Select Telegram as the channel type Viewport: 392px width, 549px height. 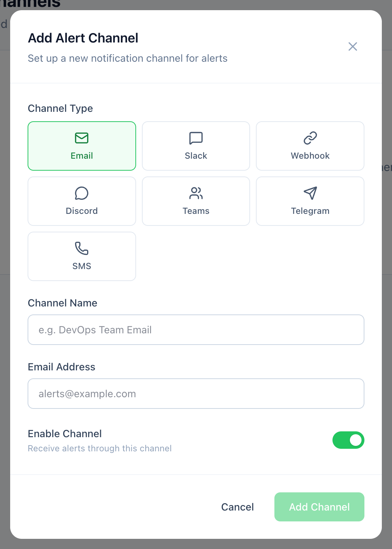pyautogui.click(x=310, y=201)
